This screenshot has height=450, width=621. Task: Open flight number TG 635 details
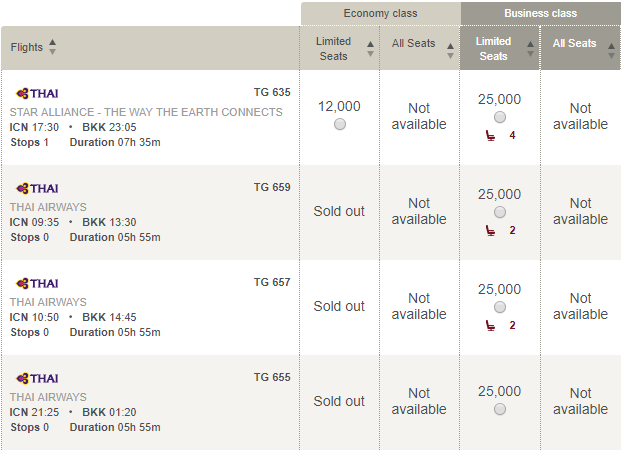point(272,92)
